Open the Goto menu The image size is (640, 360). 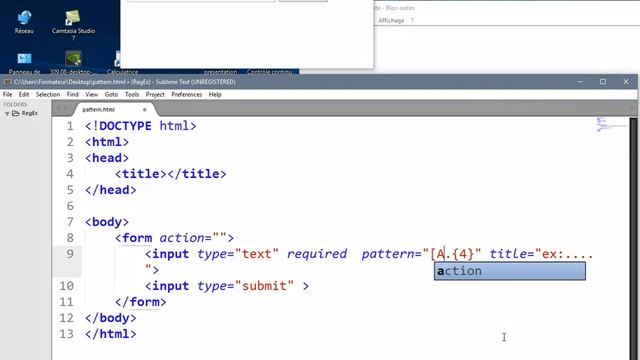point(111,94)
